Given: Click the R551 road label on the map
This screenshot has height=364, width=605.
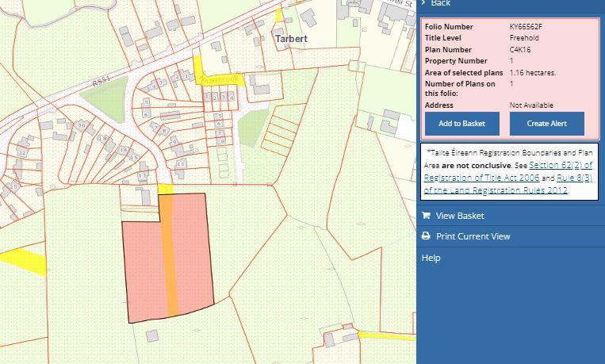Looking at the screenshot, I should (x=100, y=82).
